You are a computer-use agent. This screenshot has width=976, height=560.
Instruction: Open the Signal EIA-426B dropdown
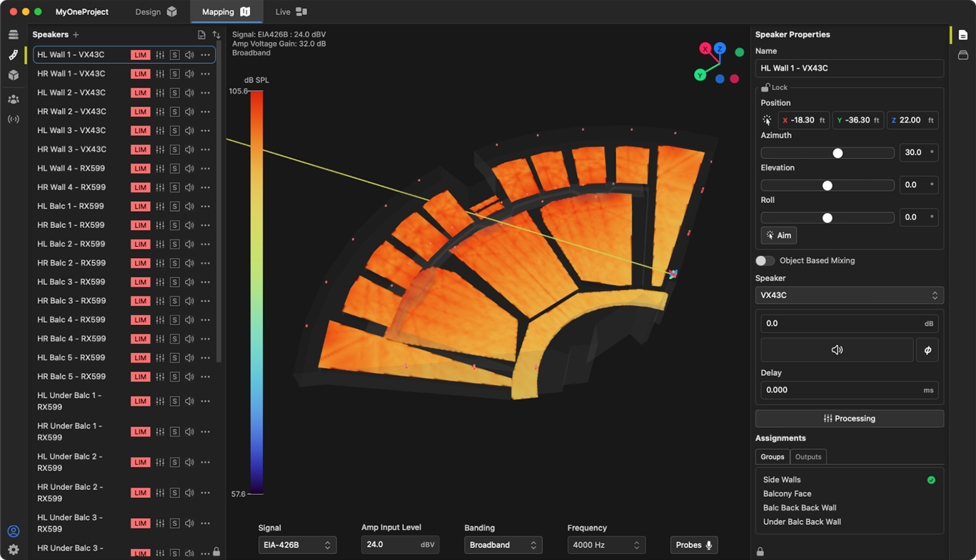(x=297, y=545)
